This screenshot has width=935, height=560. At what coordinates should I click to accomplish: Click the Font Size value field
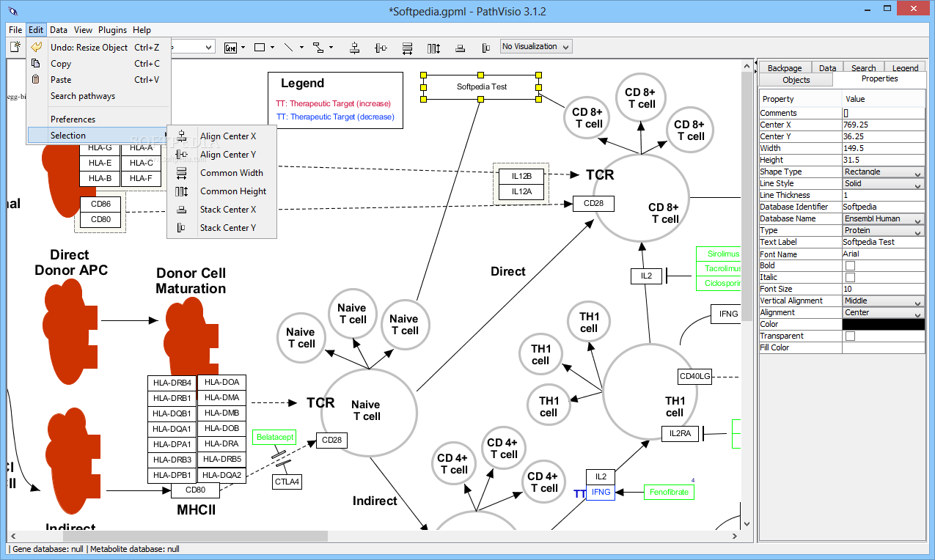coord(883,289)
